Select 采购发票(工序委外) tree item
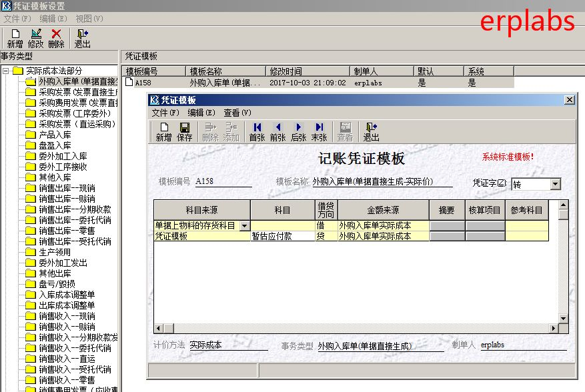The image size is (585, 392). [75, 113]
